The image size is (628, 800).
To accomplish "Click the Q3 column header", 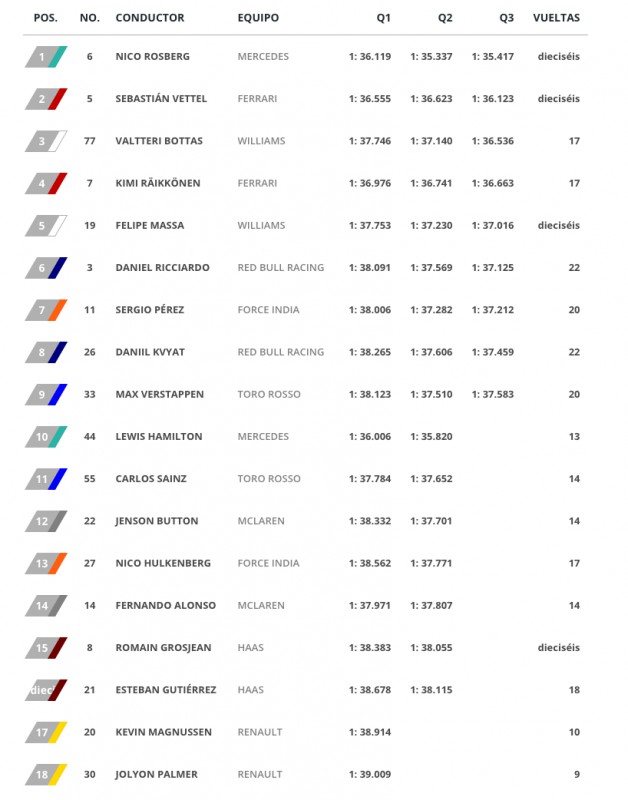I will [x=507, y=18].
